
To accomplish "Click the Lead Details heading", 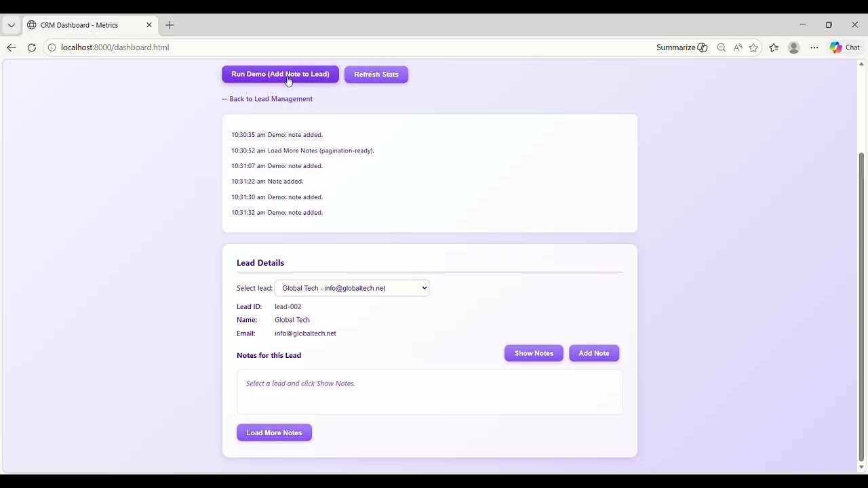I will click(x=260, y=263).
